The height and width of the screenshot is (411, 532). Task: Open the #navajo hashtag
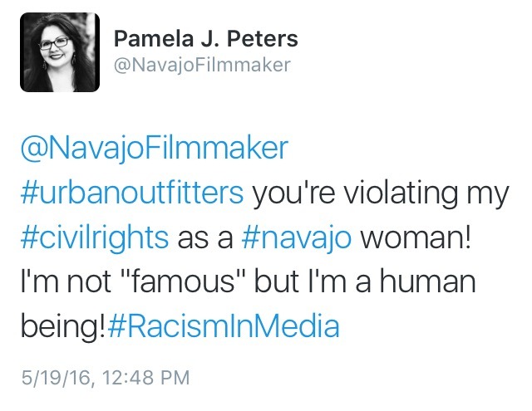pos(297,237)
